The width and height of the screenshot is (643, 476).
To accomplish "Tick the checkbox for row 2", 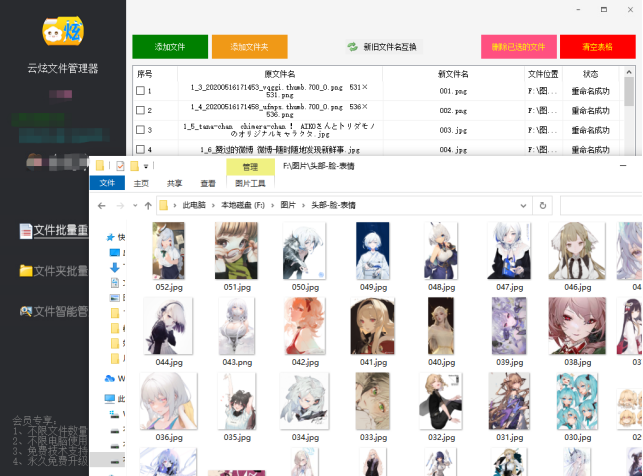I will click(140, 110).
